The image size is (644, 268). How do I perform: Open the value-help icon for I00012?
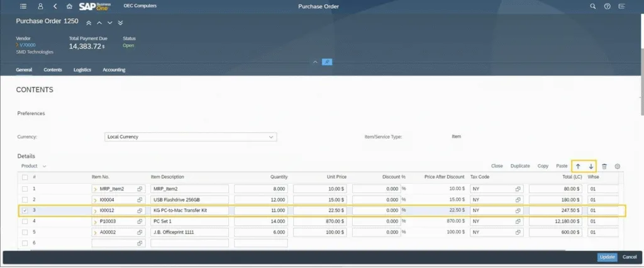[140, 211]
